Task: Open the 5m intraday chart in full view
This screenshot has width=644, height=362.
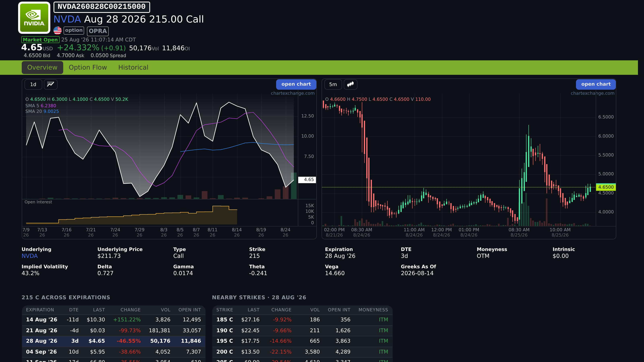Action: pyautogui.click(x=596, y=84)
